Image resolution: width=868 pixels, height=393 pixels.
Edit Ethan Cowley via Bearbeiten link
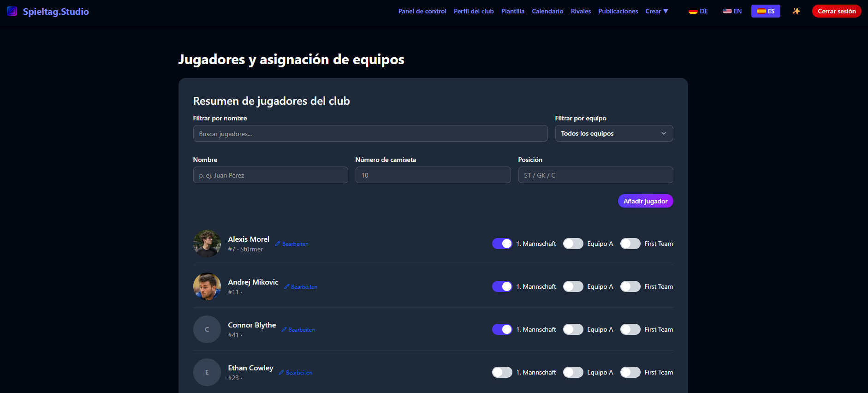point(296,373)
